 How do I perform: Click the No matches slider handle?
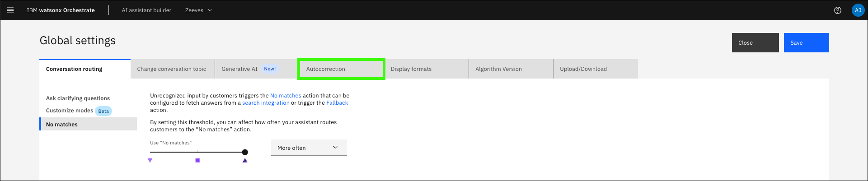click(x=245, y=152)
